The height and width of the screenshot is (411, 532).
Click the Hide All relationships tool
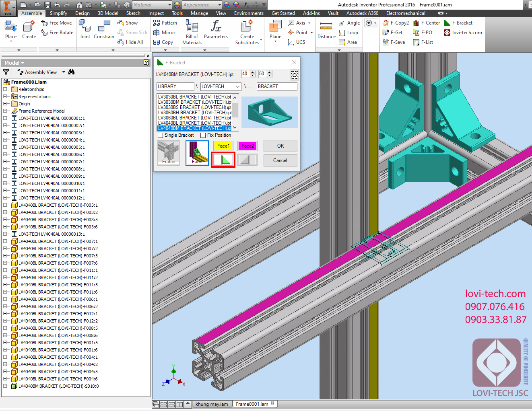coord(130,42)
